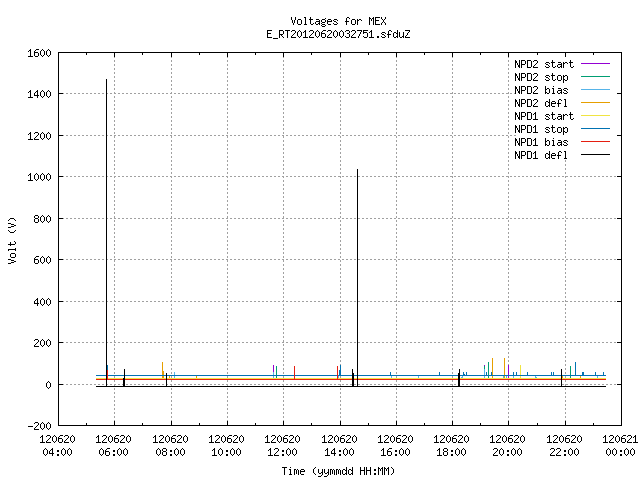Click the purple NPD2 start spike before 12:00

click(x=273, y=371)
